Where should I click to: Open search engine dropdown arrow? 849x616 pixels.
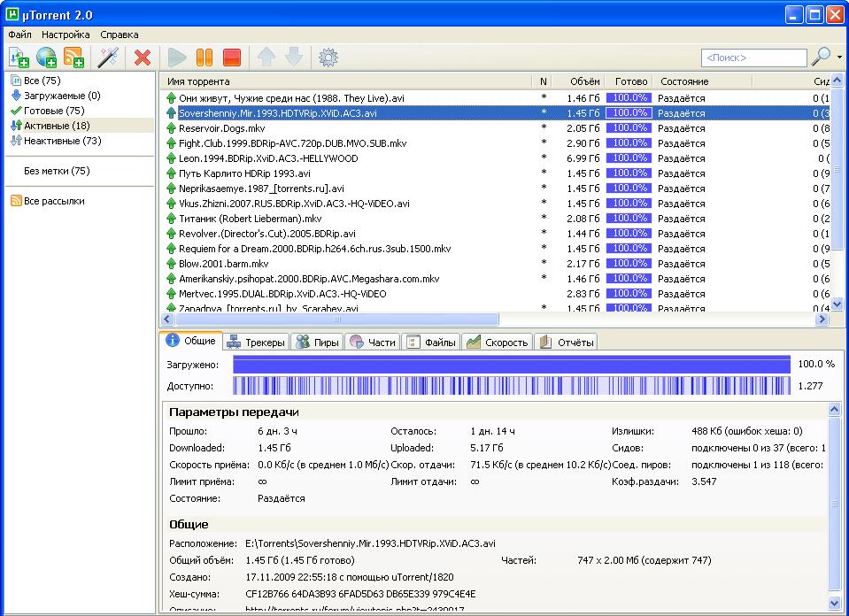(840, 57)
